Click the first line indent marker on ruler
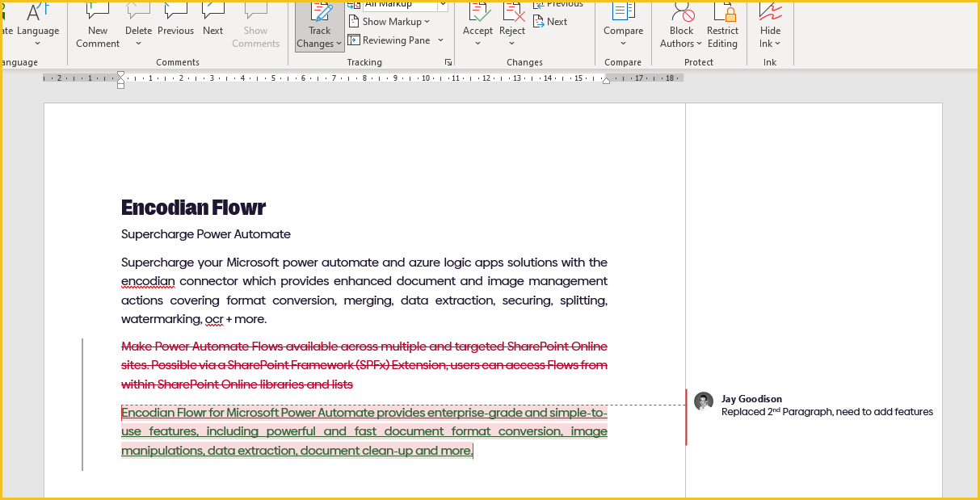Image resolution: width=980 pixels, height=500 pixels. click(x=121, y=75)
